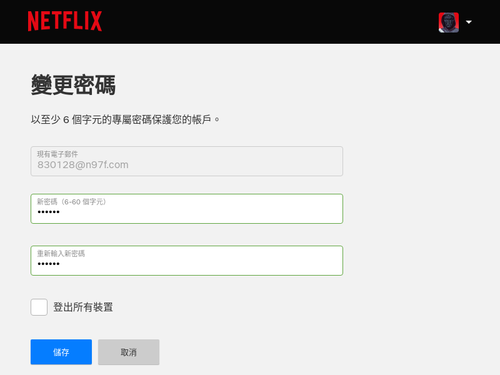This screenshot has height=375, width=500.
Task: Click the Netflix logo
Action: (65, 21)
